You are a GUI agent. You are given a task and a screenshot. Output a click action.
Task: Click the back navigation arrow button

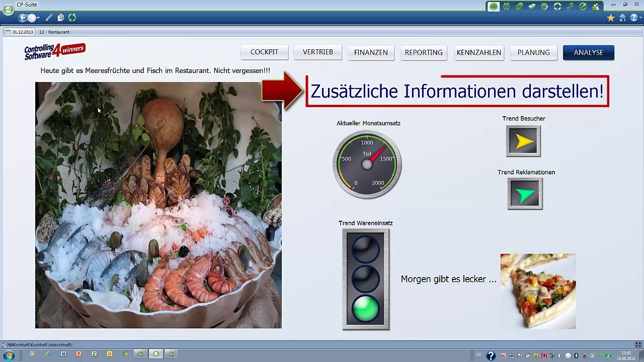click(x=23, y=18)
